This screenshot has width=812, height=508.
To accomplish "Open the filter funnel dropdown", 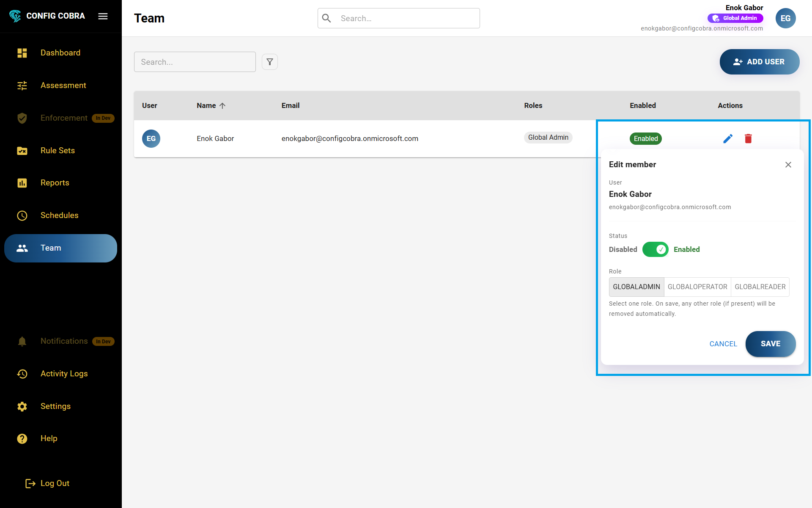I will point(270,62).
